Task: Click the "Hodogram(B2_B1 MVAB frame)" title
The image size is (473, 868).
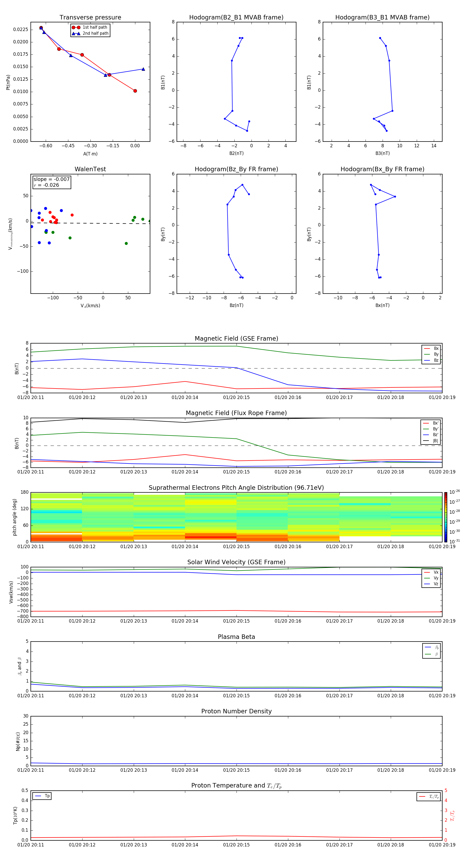Action: (236, 18)
